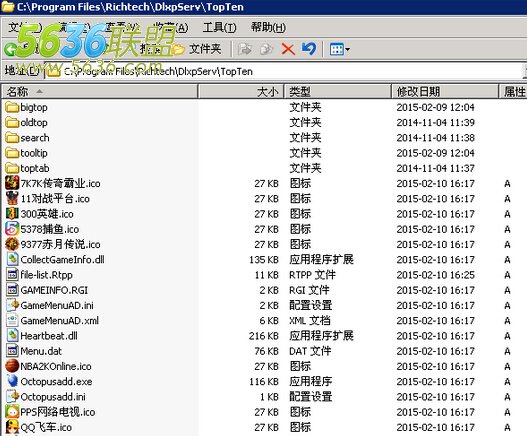Click the date 2014-11-04 11:39
527x436 pixels.
tap(436, 123)
